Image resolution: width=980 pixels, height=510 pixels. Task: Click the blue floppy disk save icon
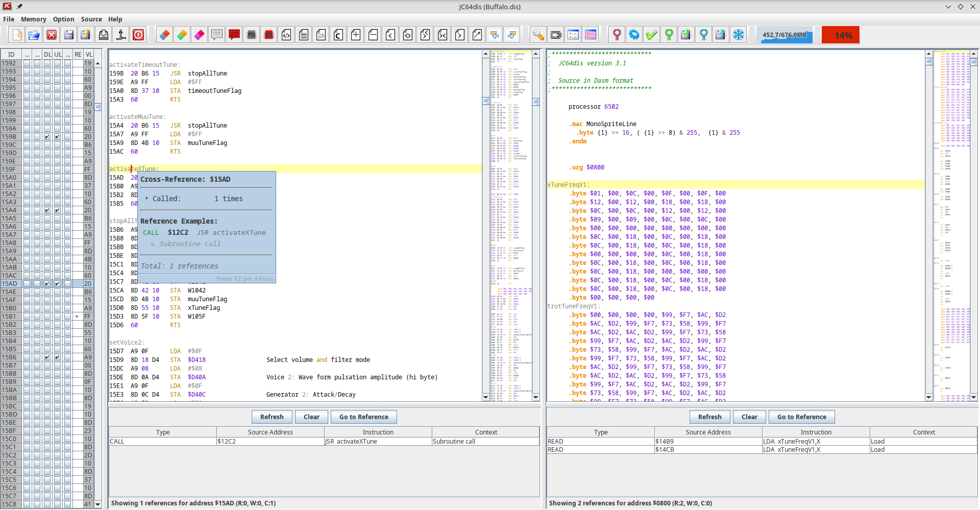(x=69, y=35)
